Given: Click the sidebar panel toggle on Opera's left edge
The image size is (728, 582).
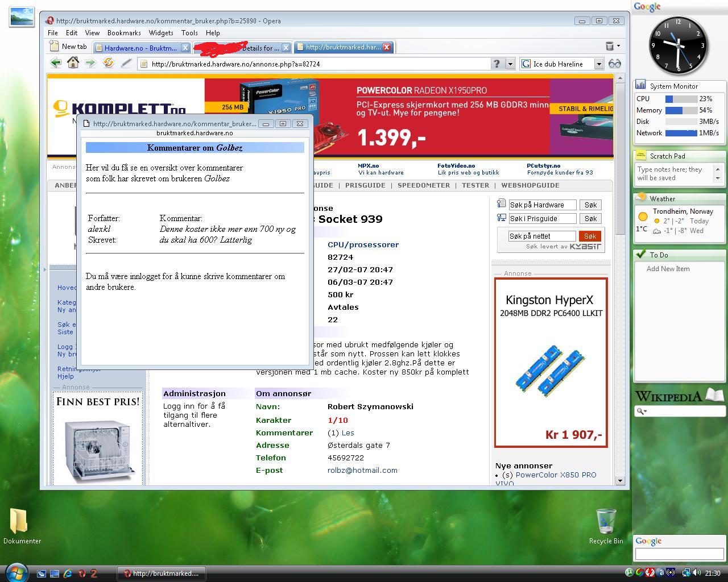Looking at the screenshot, I should (x=44, y=269).
